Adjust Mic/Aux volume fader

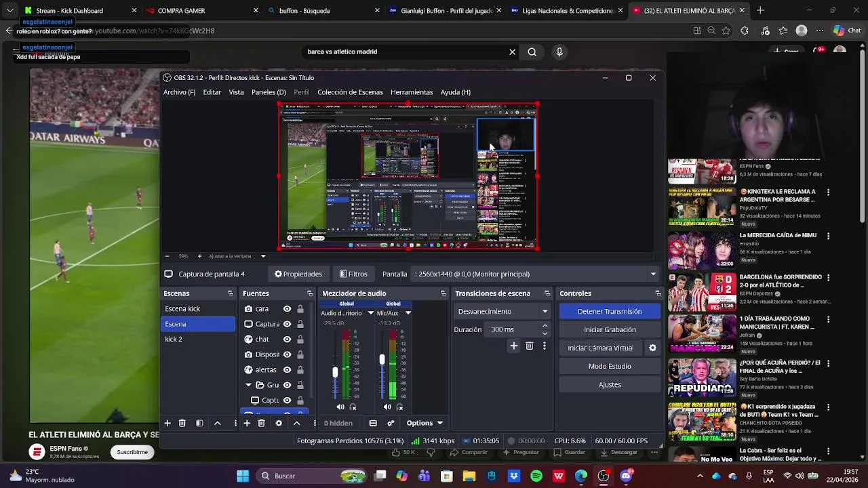coord(382,359)
